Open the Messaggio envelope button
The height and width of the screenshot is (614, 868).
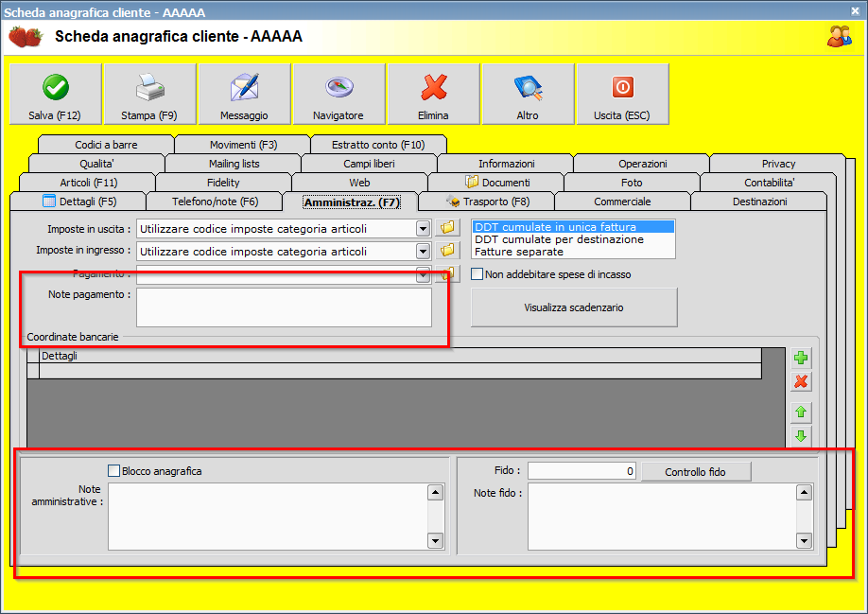coord(244,94)
